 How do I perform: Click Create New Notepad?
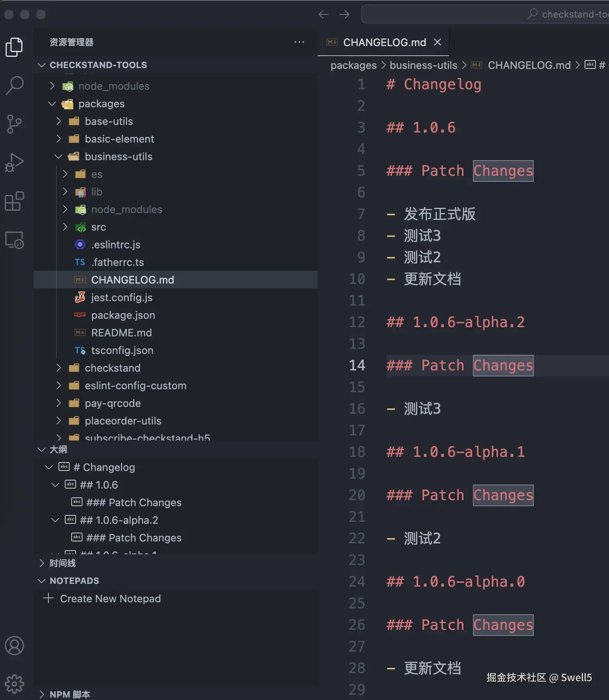[x=110, y=598]
